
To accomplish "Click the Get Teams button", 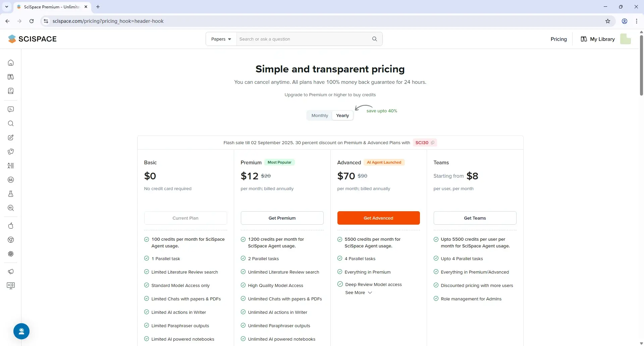I will pyautogui.click(x=475, y=218).
